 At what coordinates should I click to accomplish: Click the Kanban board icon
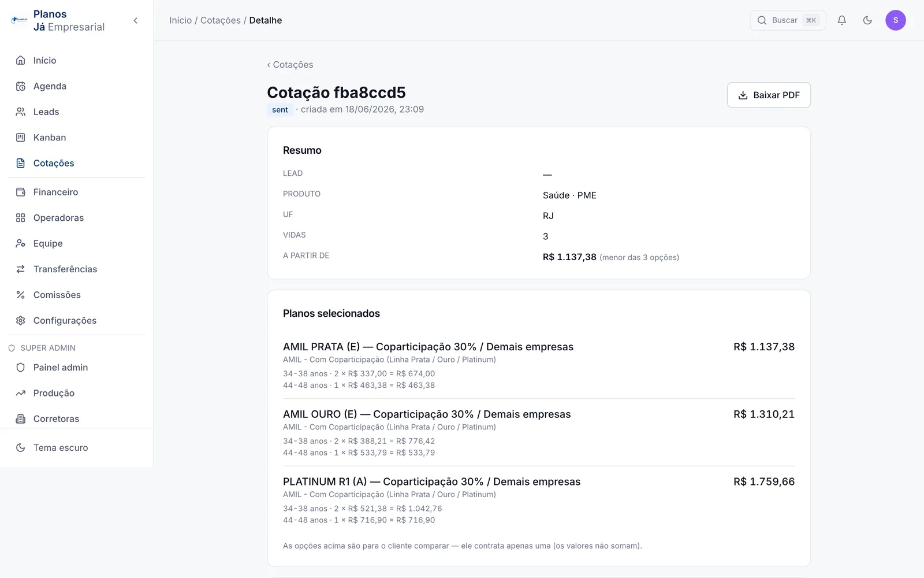click(x=21, y=138)
